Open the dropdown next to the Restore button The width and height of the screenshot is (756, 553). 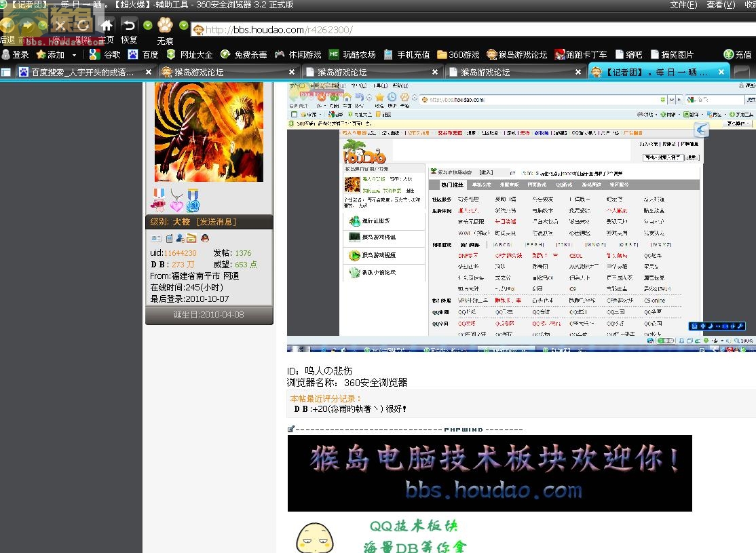[x=147, y=25]
